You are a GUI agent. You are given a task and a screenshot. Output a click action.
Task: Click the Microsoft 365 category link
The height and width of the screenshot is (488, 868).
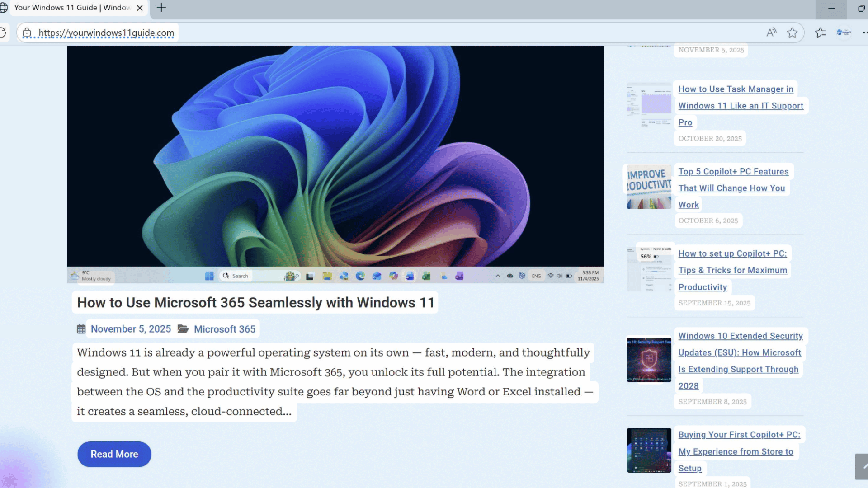[224, 329]
